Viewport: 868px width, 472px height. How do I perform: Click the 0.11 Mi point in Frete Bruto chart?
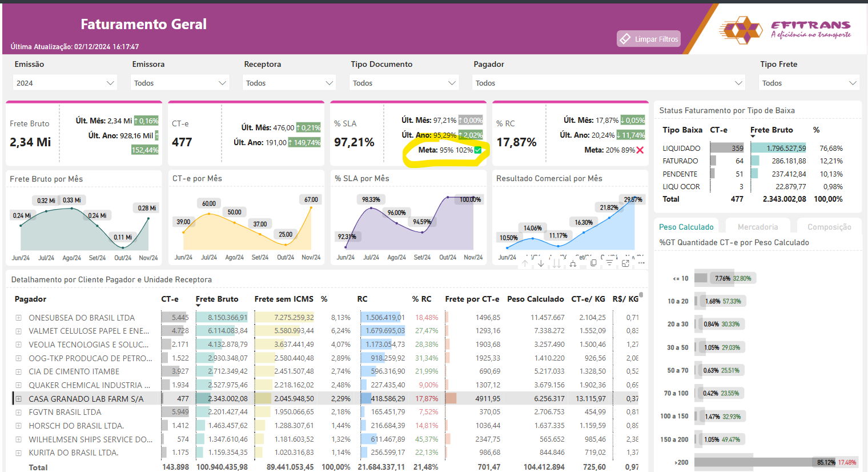[x=123, y=247]
